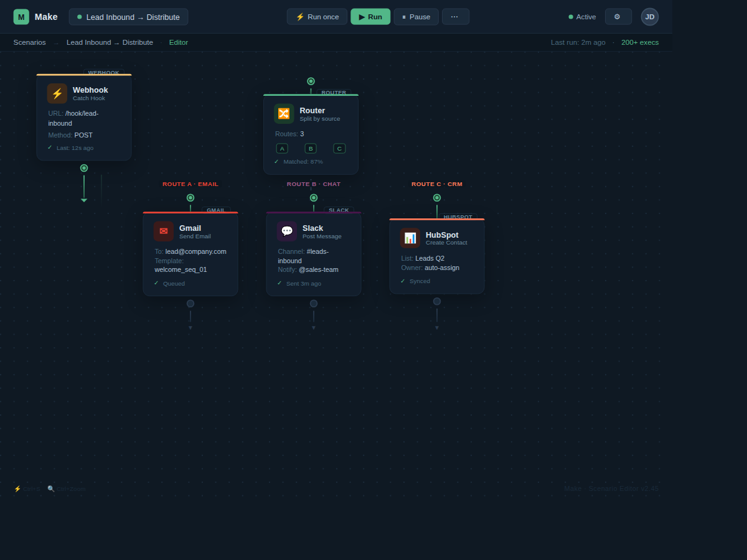Screen dimensions: 747x560
Task: Click the auto-assign owner value
Action: (442, 268)
